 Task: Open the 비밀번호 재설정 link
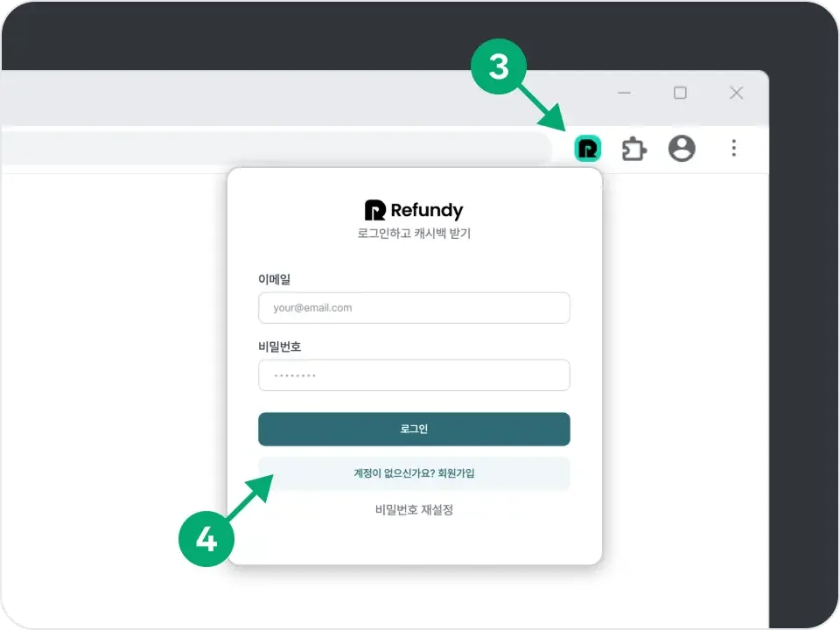click(x=414, y=509)
